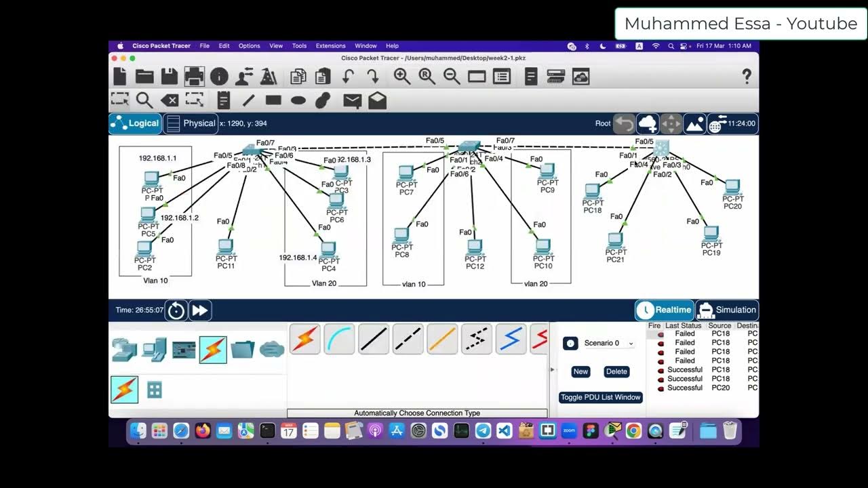Open the Options menu
This screenshot has width=868, height=488.
click(249, 46)
